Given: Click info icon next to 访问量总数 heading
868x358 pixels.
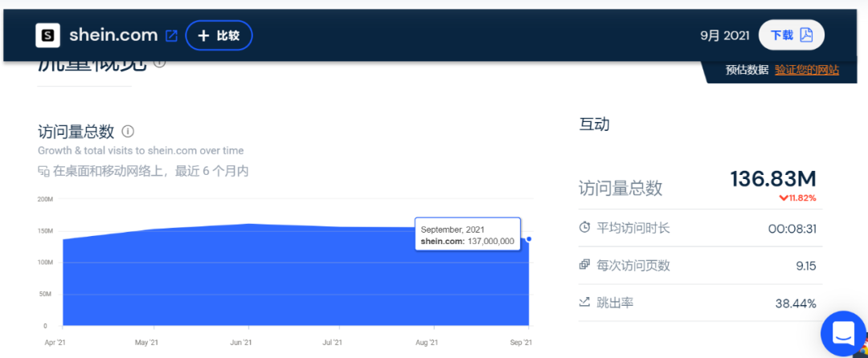Looking at the screenshot, I should click(128, 132).
